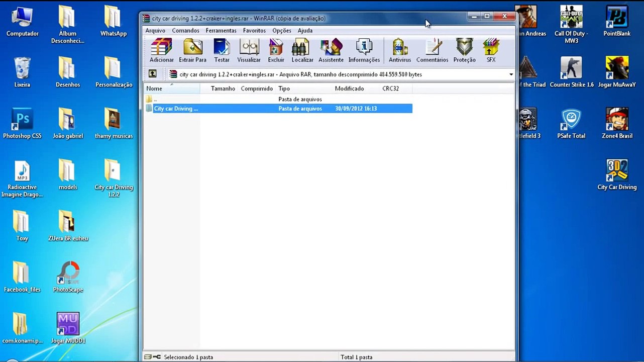Select the Personalização desktop folder
The height and width of the screenshot is (362, 644).
[x=114, y=72]
